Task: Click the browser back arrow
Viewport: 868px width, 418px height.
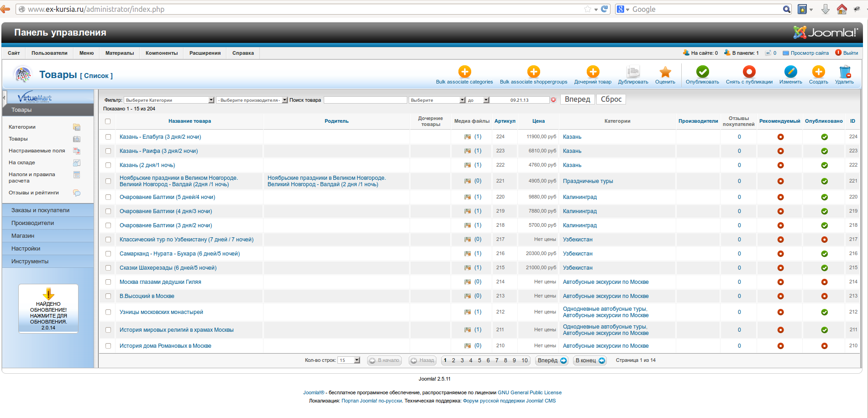Action: pos(5,9)
